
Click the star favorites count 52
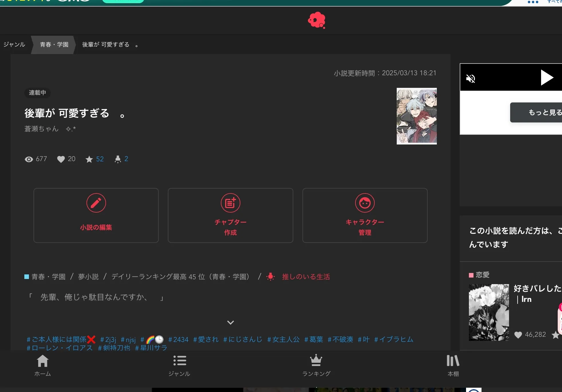(x=100, y=159)
